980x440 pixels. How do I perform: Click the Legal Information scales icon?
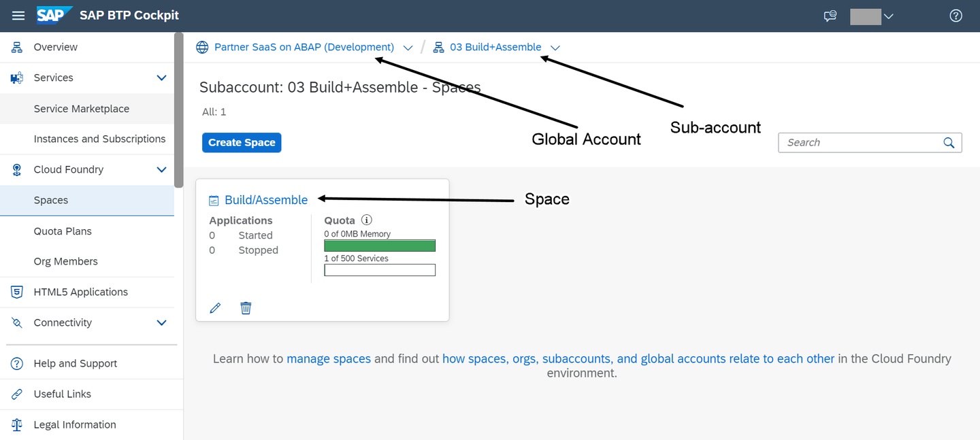(17, 424)
